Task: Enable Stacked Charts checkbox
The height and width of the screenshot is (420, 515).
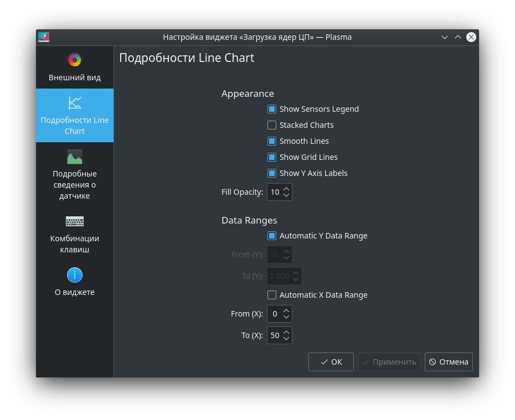Action: click(x=272, y=125)
